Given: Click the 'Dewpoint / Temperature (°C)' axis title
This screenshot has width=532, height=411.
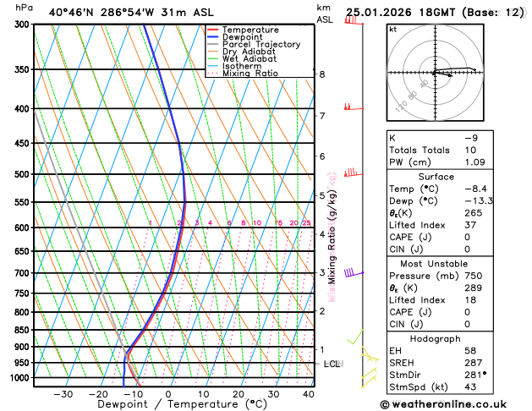Looking at the screenshot, I should coord(182,404).
